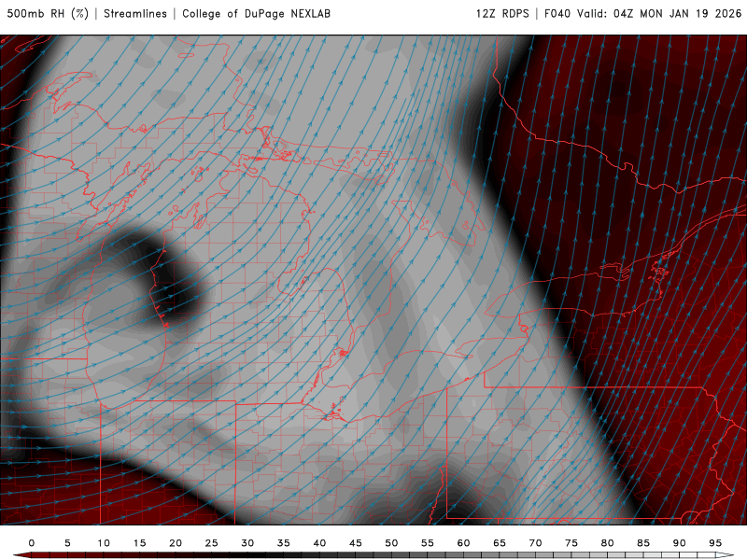The height and width of the screenshot is (560, 747).
Task: Click the colorbar label "65"
Action: click(500, 543)
